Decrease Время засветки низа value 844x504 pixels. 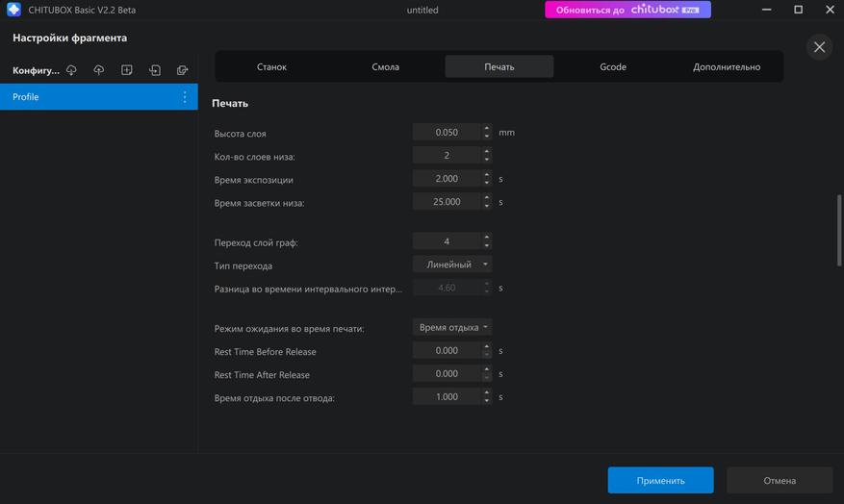coord(487,206)
